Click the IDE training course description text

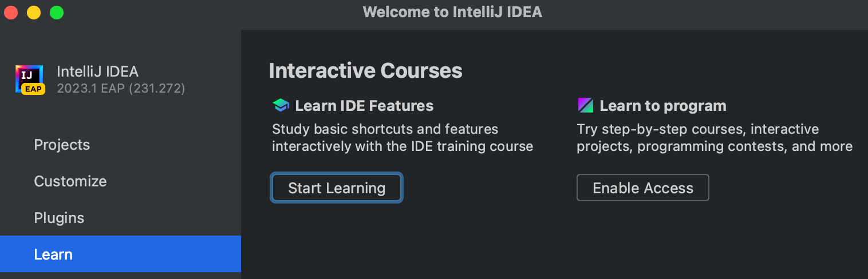click(402, 138)
